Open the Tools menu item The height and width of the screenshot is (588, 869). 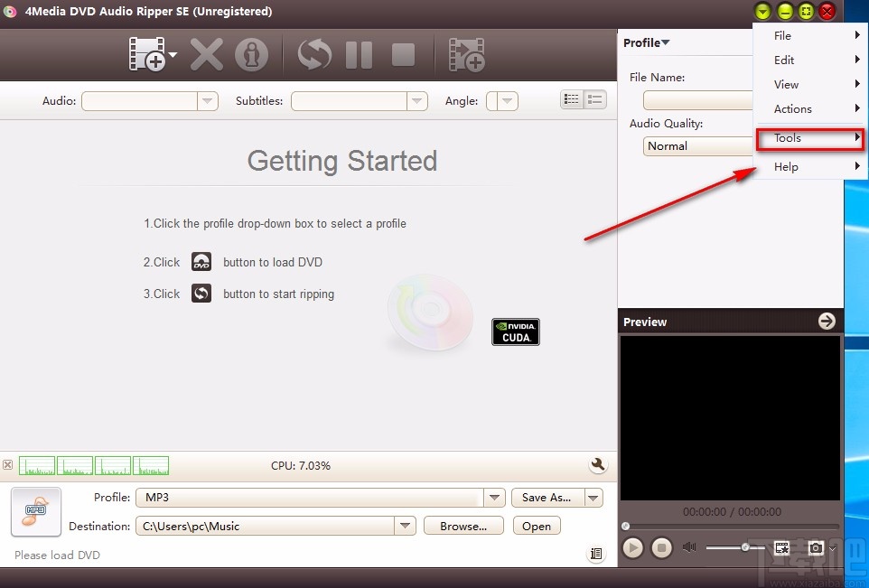click(788, 138)
